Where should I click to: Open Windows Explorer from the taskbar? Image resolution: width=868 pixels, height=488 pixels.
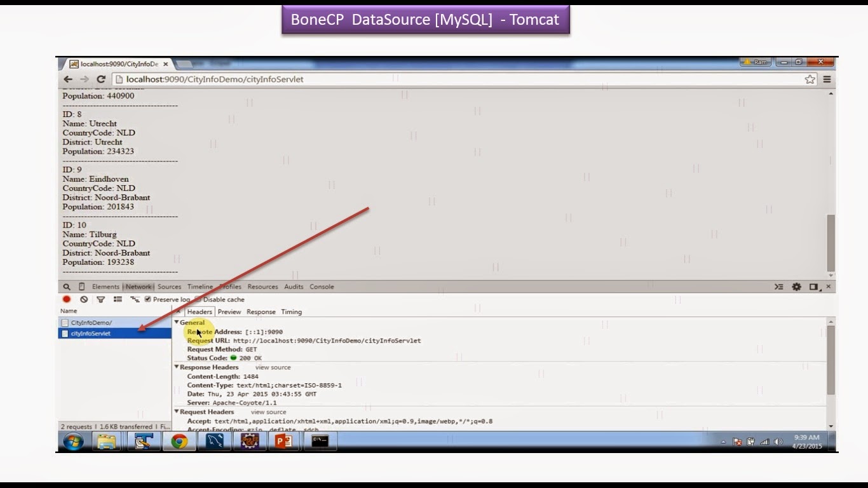107,442
